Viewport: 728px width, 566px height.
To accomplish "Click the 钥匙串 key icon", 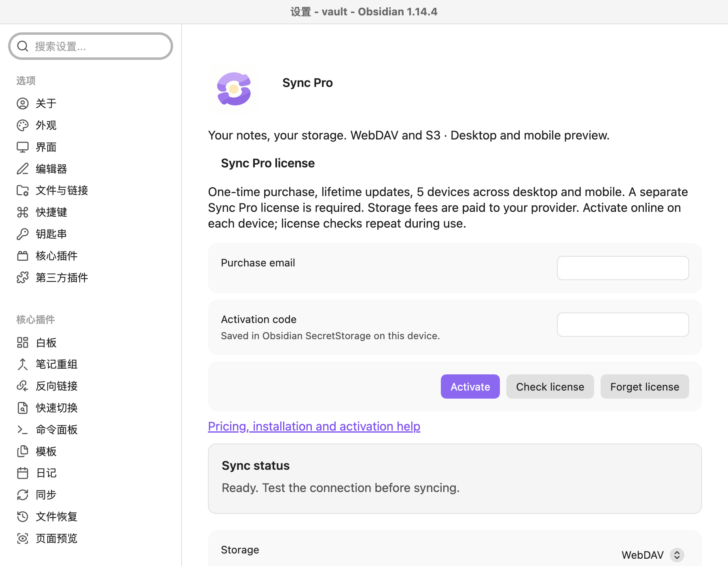I will click(23, 234).
